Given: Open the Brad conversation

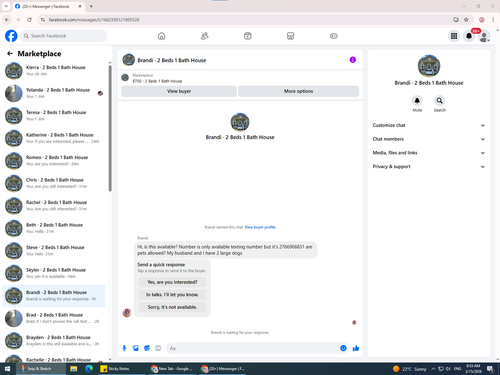Looking at the screenshot, I should [54, 318].
